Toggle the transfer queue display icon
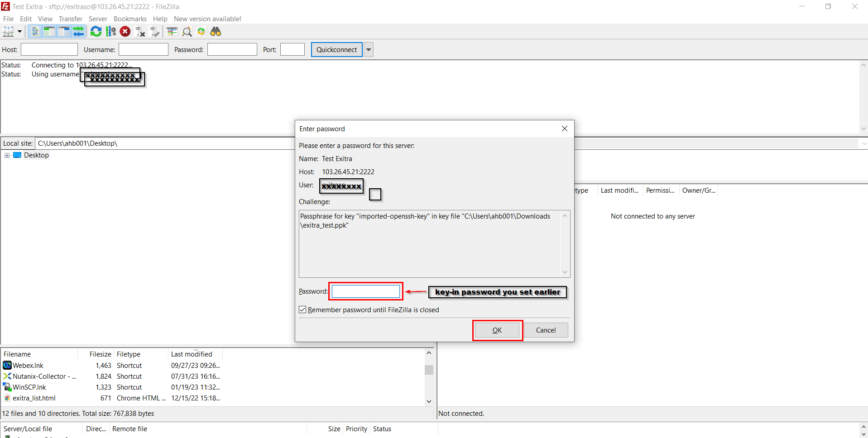 pos(78,32)
